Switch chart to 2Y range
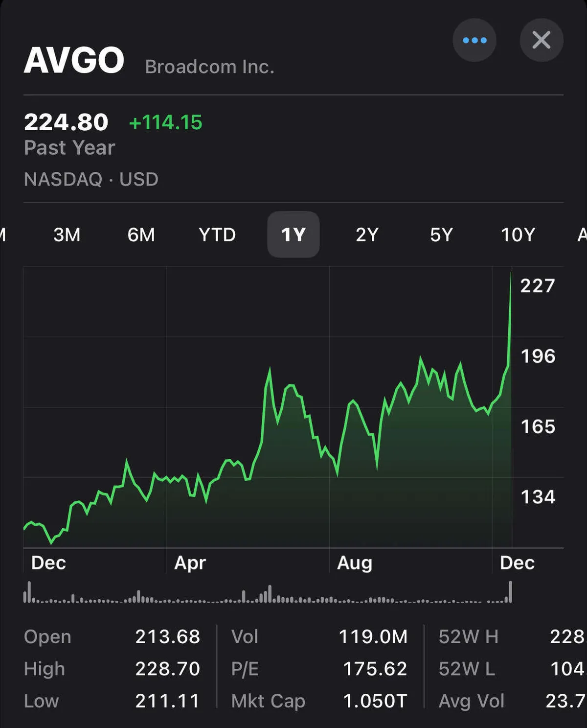The image size is (587, 728). click(x=367, y=235)
